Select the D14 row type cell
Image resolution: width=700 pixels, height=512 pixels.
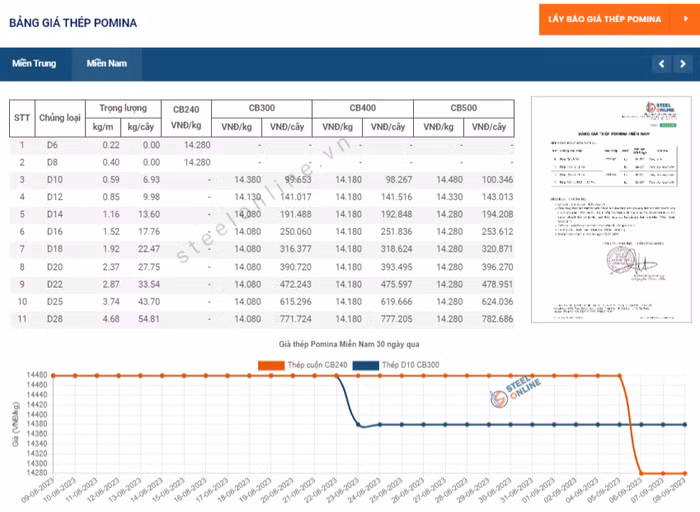pos(54,215)
